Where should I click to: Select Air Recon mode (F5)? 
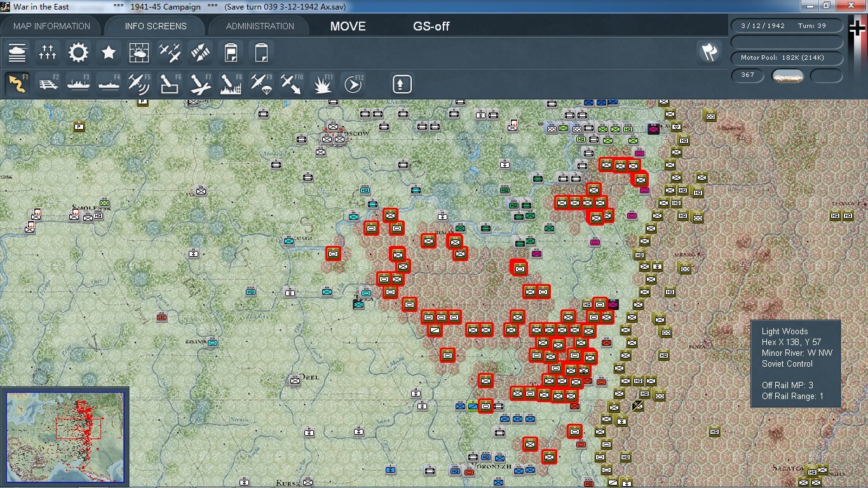point(139,84)
